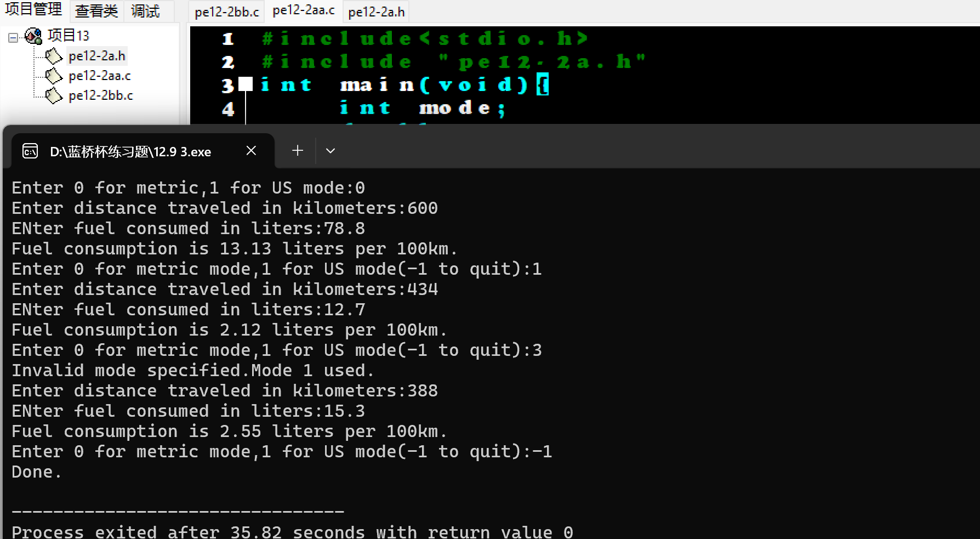The width and height of the screenshot is (980, 539).
Task: Switch to the 项目管理 panel tab
Action: [33, 10]
